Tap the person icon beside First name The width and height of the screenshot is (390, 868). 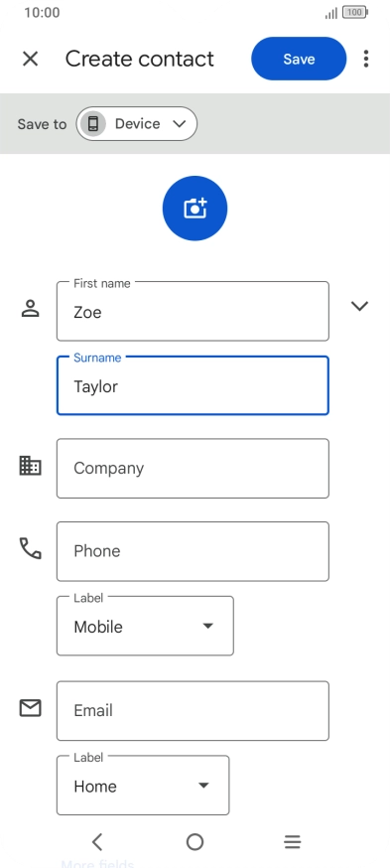click(x=31, y=308)
